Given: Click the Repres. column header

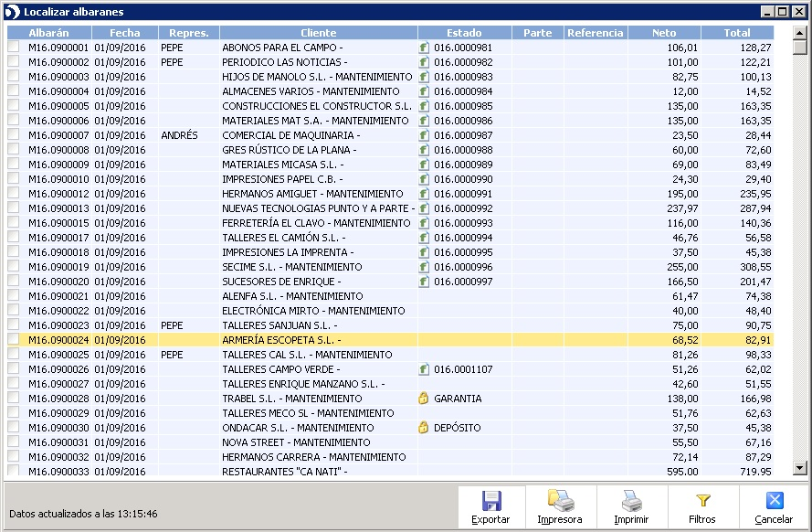Looking at the screenshot, I should pyautogui.click(x=189, y=33).
